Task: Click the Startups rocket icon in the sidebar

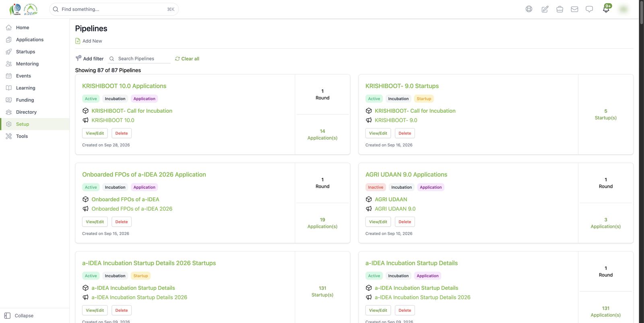Action: tap(9, 52)
